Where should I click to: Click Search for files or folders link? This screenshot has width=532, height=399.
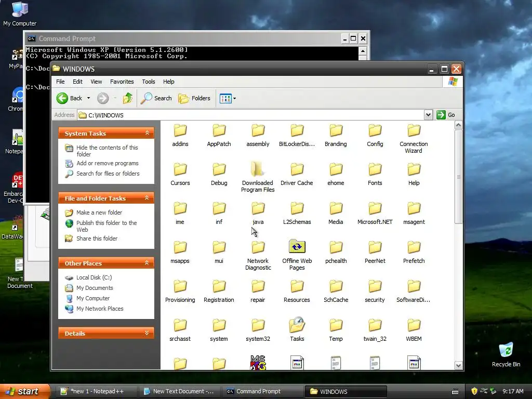pos(108,174)
